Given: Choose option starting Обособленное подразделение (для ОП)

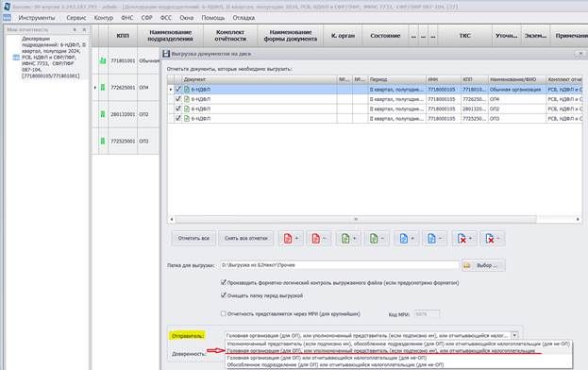Looking at the screenshot, I should [x=398, y=364].
